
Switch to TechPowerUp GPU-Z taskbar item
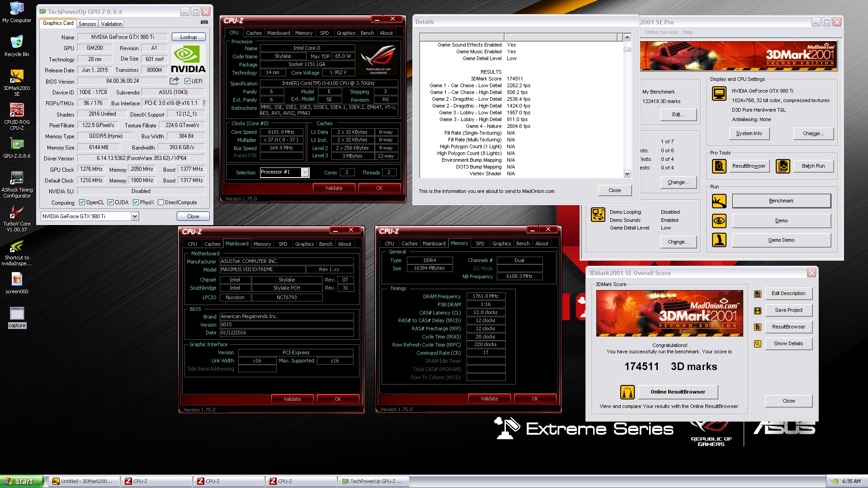coord(373,481)
